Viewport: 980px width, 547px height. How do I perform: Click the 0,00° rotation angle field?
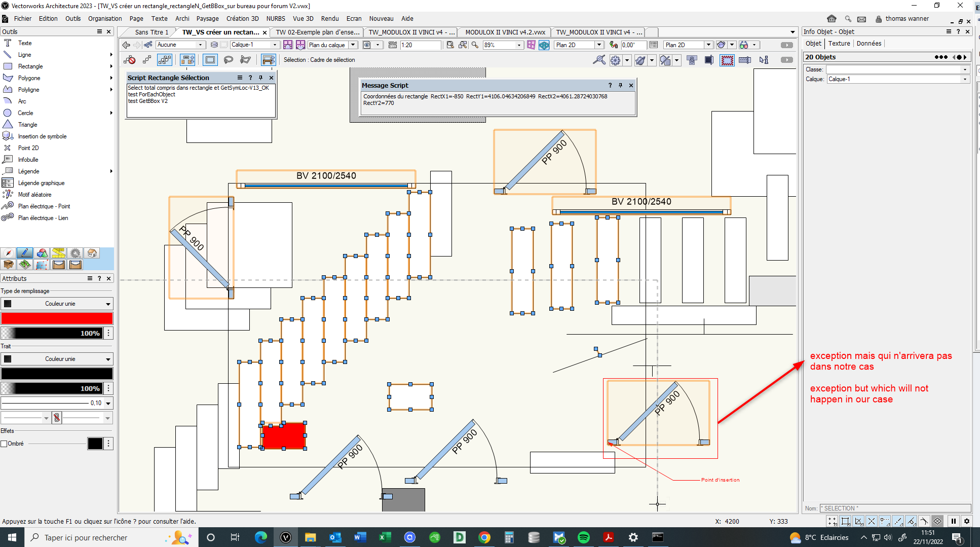(x=633, y=45)
